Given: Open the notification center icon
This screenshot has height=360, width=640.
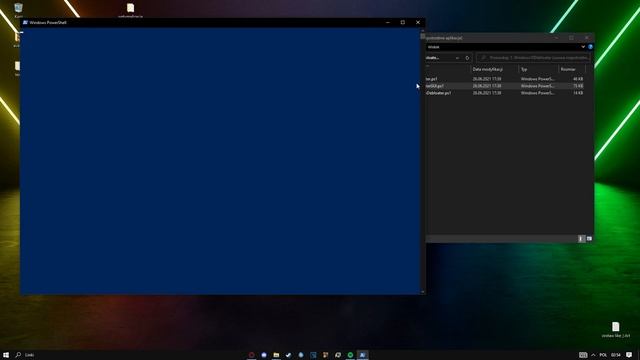Looking at the screenshot, I should point(629,355).
